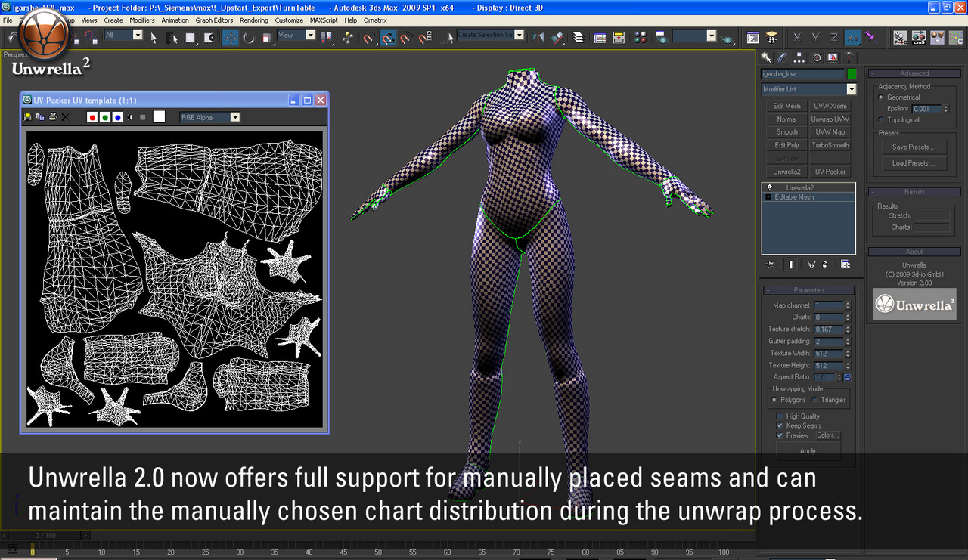Open the Animation menu
The image size is (968, 560).
pos(175,20)
